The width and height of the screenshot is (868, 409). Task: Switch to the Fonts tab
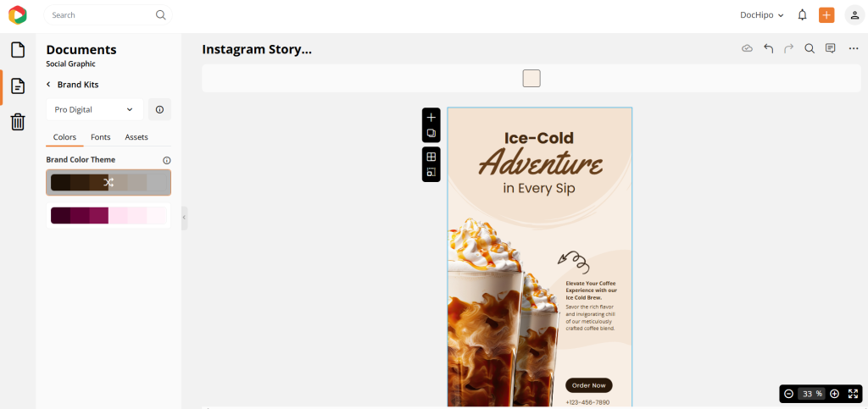pyautogui.click(x=101, y=137)
